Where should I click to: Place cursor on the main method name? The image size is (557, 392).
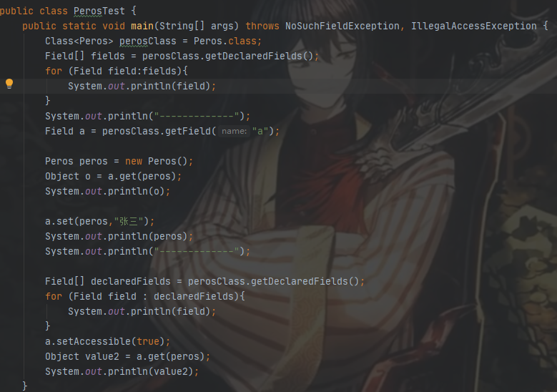142,26
